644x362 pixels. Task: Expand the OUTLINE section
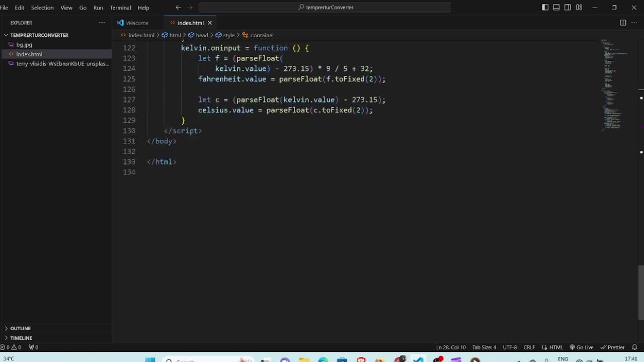click(20, 328)
